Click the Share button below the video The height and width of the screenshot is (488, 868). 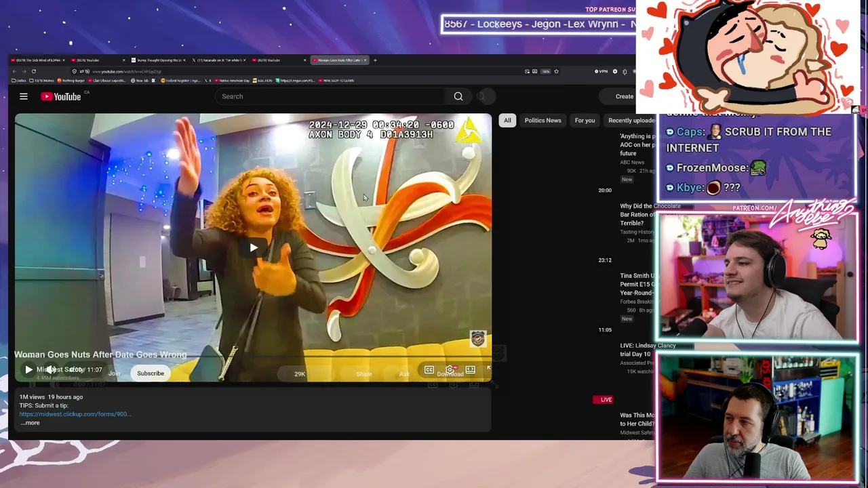364,374
